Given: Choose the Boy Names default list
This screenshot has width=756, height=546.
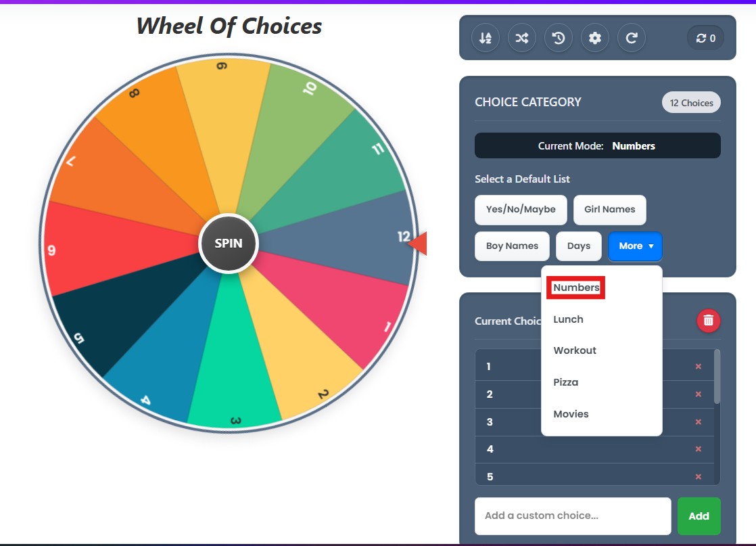Looking at the screenshot, I should [x=512, y=246].
